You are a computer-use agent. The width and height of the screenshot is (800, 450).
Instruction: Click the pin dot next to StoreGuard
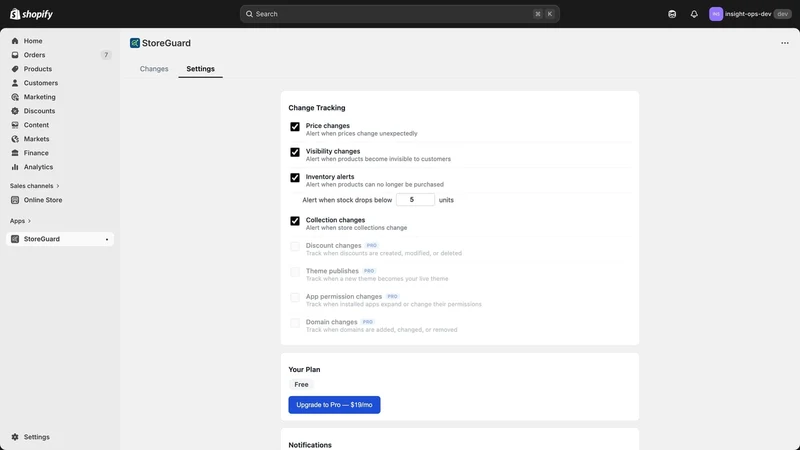coord(107,239)
